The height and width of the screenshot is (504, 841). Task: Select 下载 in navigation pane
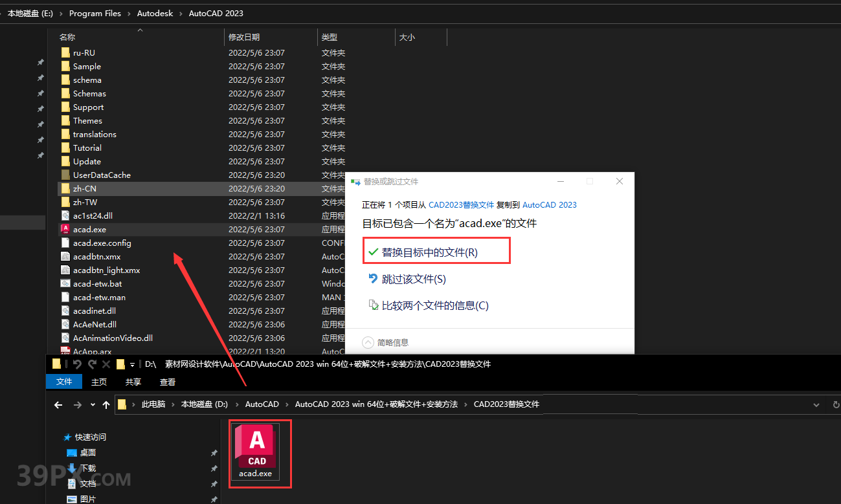pos(88,468)
